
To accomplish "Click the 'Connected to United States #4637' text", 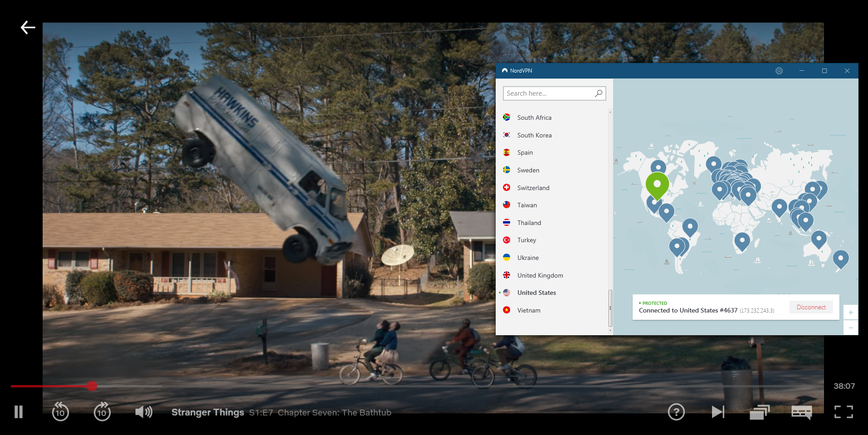I will tap(688, 311).
